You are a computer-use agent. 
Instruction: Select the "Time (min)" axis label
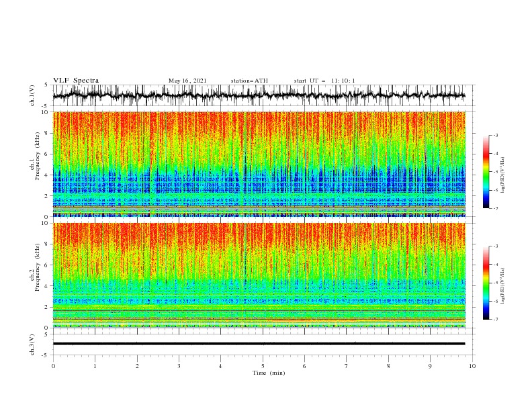tap(269, 373)
